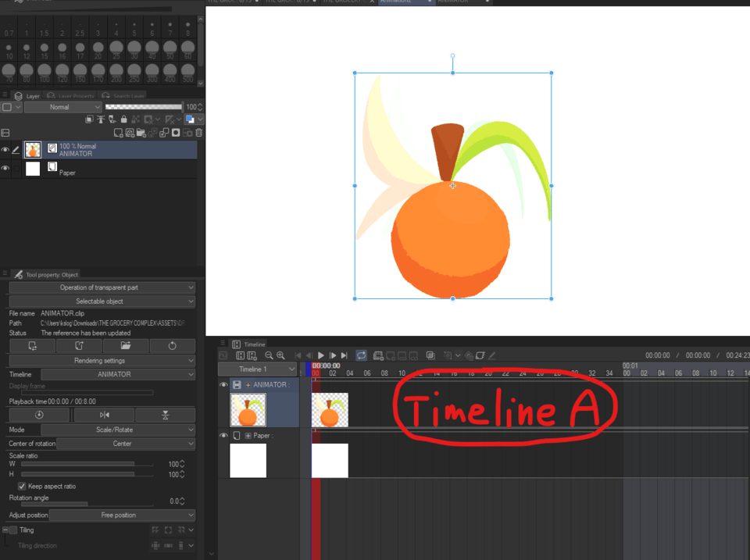This screenshot has height=560, width=750.
Task: Adjust the Scale ratio W slider
Action: pyautogui.click(x=87, y=464)
